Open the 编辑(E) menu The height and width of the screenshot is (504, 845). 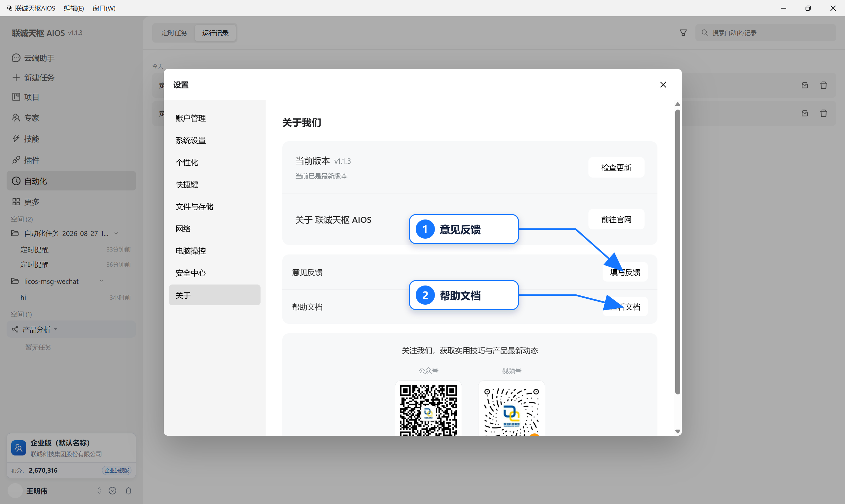[x=74, y=8]
